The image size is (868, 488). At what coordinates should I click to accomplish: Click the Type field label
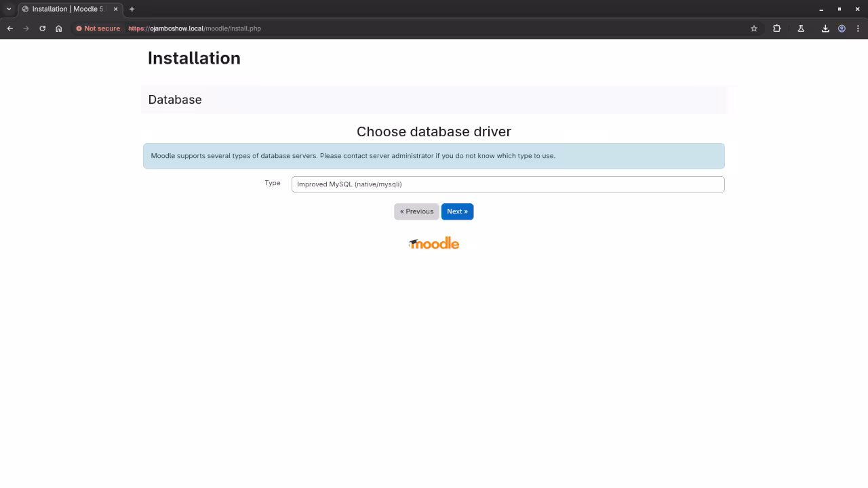(x=273, y=183)
